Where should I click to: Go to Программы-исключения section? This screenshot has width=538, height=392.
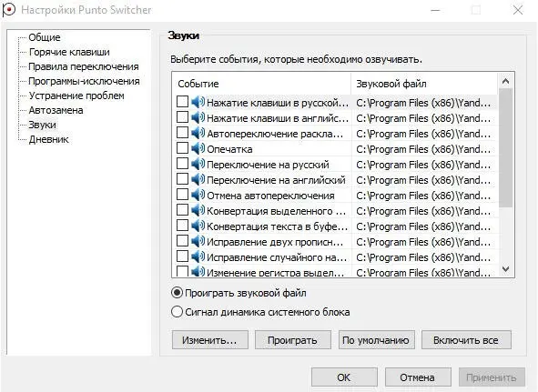point(84,81)
